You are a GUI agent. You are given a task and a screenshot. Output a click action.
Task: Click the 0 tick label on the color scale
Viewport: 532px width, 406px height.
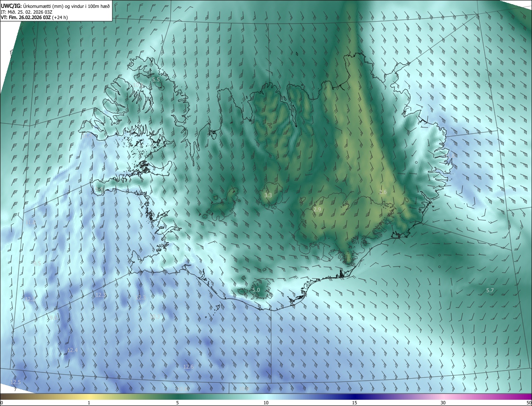click(x=2, y=403)
